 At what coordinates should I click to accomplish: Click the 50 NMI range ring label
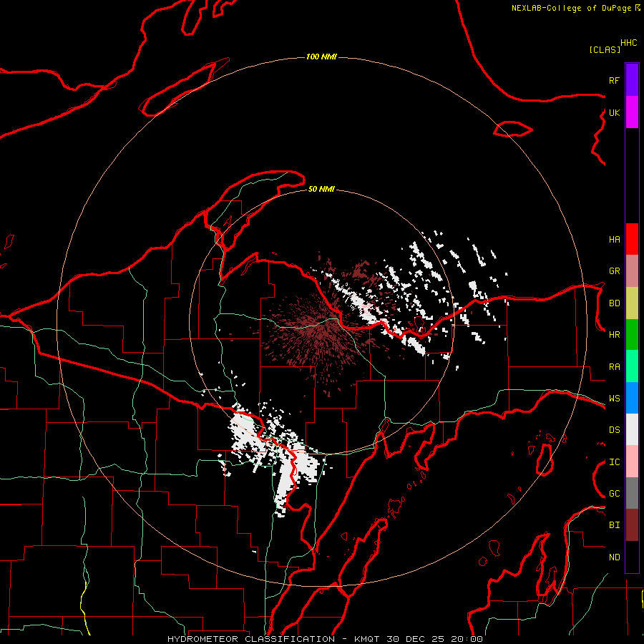[321, 189]
